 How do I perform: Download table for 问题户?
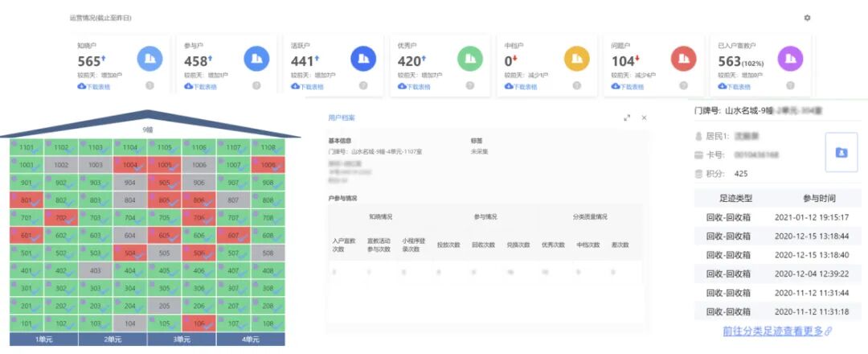pyautogui.click(x=628, y=86)
